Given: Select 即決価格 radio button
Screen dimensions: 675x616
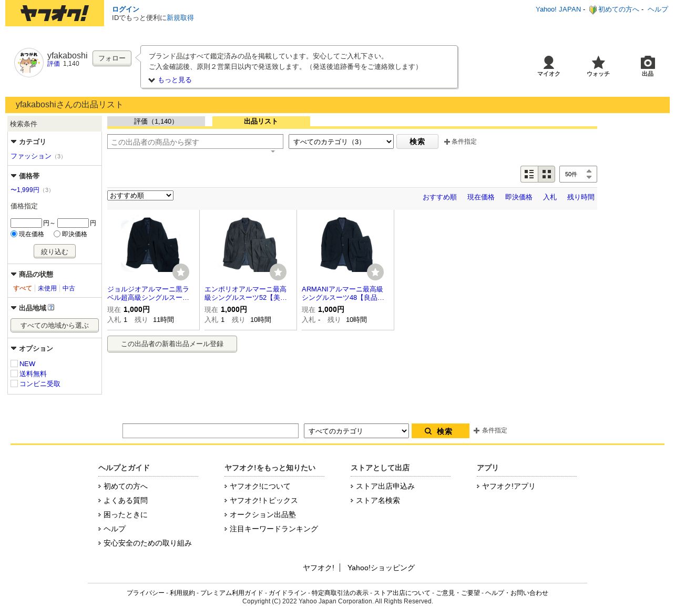Looking at the screenshot, I should (x=57, y=234).
